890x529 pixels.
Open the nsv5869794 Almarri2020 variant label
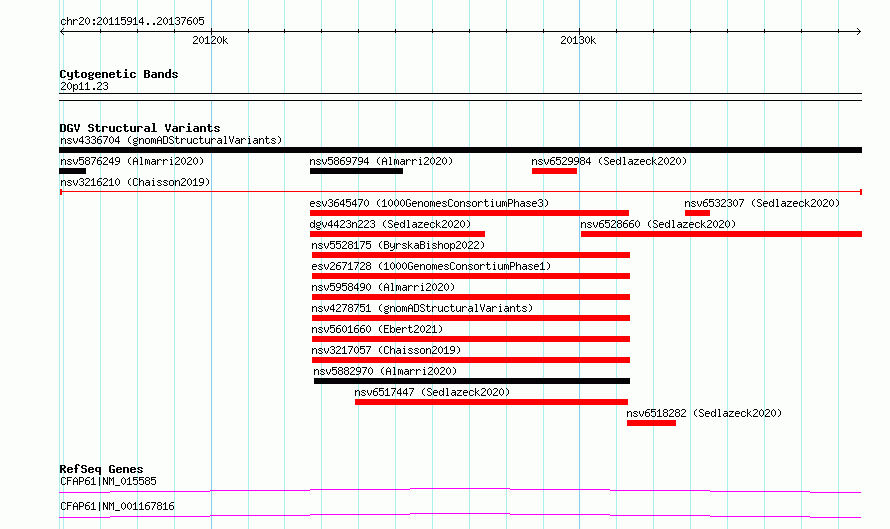point(381,161)
